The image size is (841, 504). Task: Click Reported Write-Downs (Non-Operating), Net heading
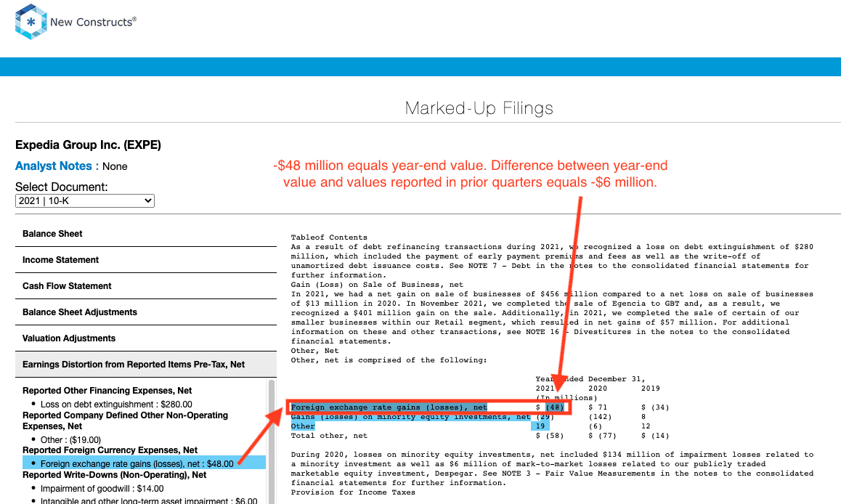(114, 474)
